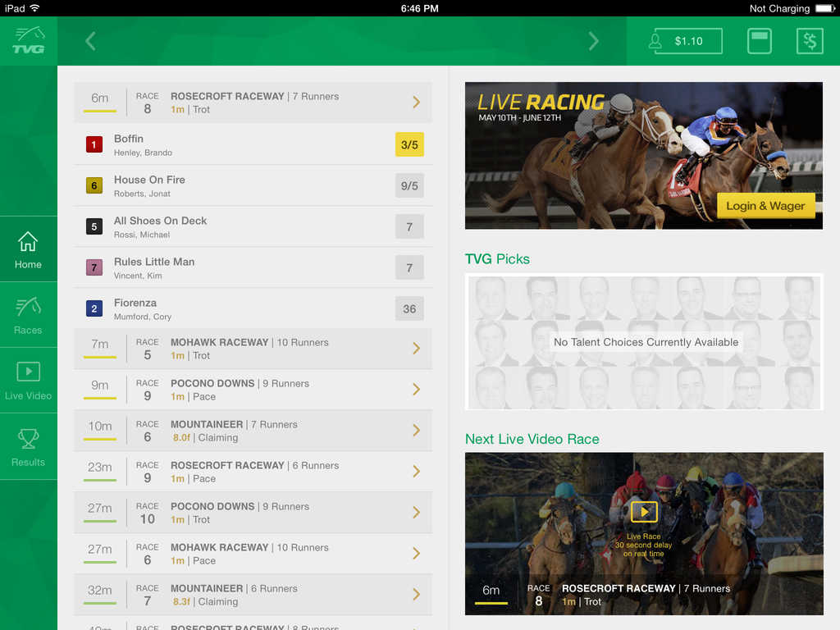840x630 pixels.
Task: Select Boffin's 3/5 odds button
Action: click(409, 144)
